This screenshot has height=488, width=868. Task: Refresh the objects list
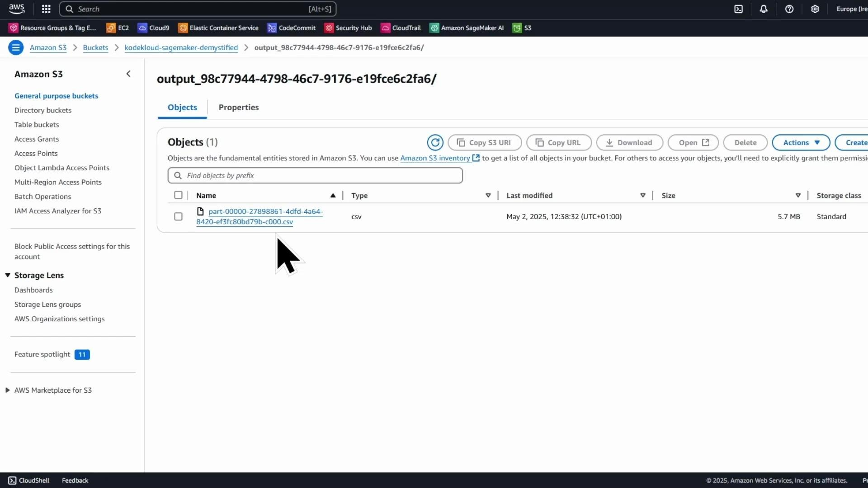click(x=435, y=142)
